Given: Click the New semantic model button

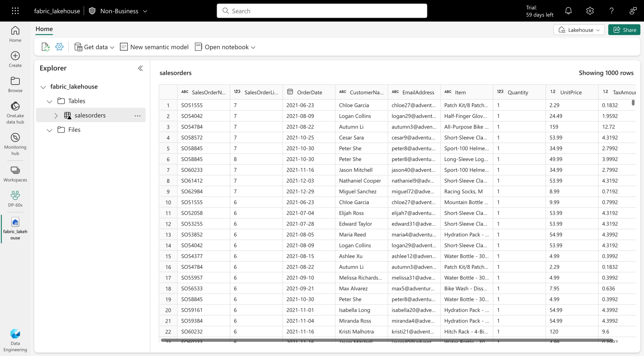Looking at the screenshot, I should 155,47.
